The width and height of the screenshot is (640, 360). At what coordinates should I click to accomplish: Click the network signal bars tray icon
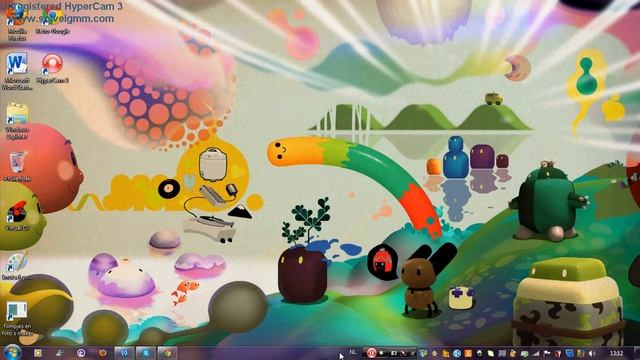pos(535,353)
